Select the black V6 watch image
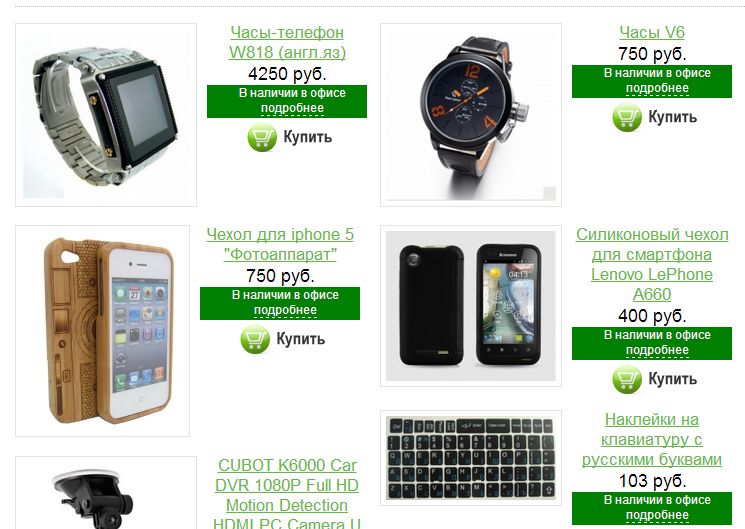745x529 pixels. point(471,115)
